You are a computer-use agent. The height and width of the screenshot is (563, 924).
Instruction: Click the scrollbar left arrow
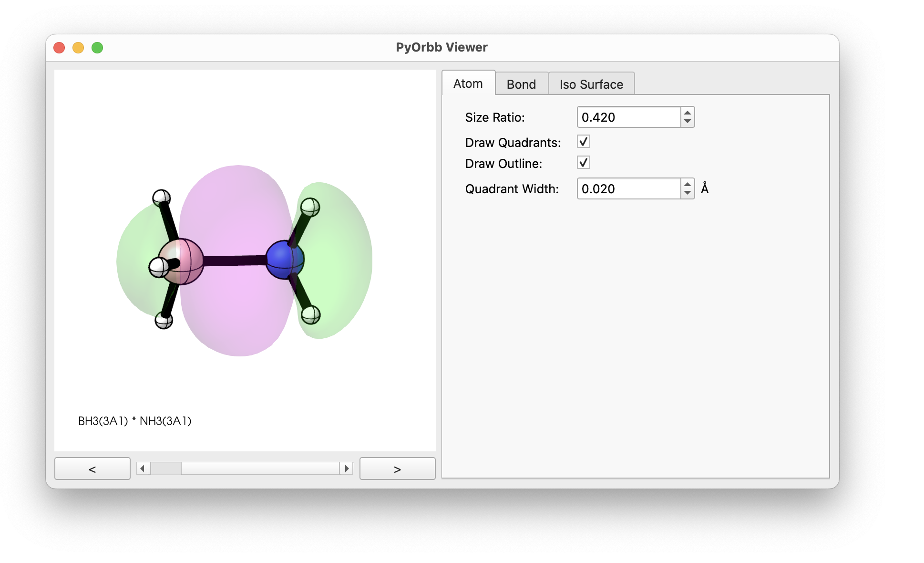pos(143,469)
